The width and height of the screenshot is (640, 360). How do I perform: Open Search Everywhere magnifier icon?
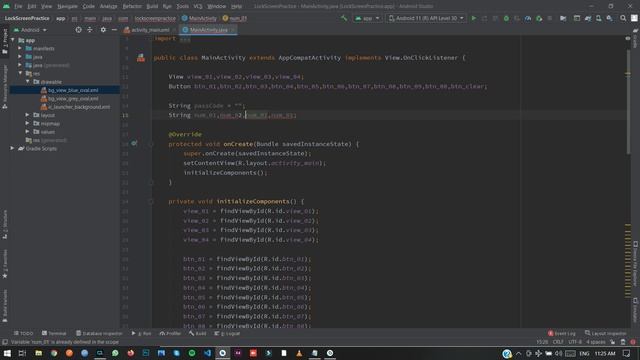(x=623, y=18)
